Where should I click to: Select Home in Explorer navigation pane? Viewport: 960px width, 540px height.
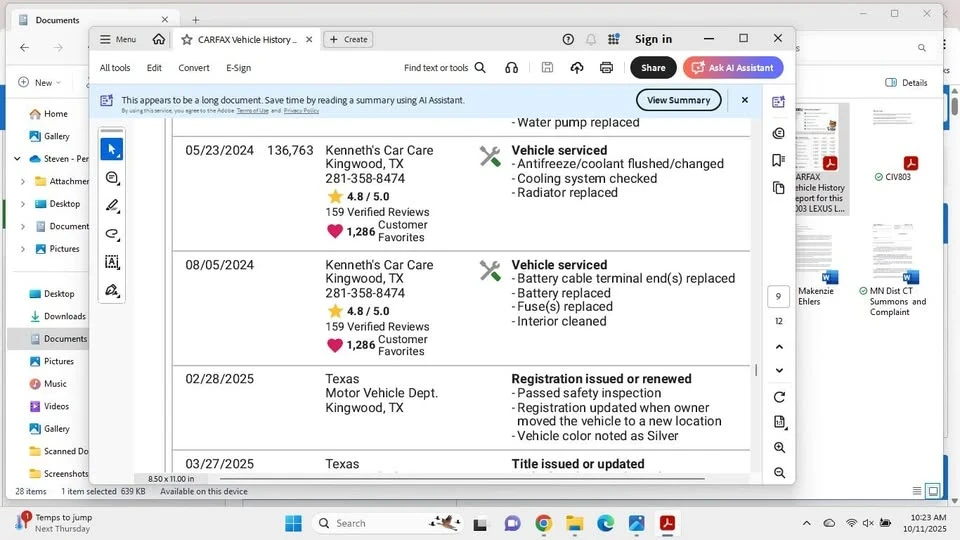click(x=49, y=114)
